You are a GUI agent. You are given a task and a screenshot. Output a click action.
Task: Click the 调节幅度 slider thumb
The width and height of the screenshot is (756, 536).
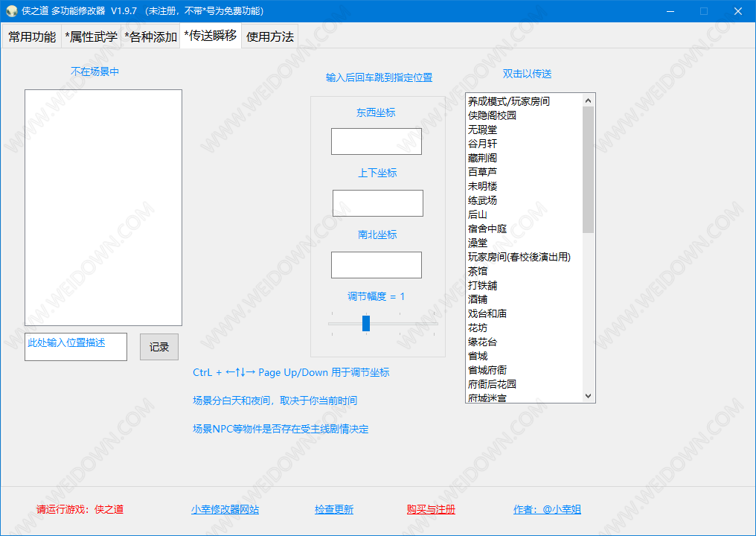366,323
